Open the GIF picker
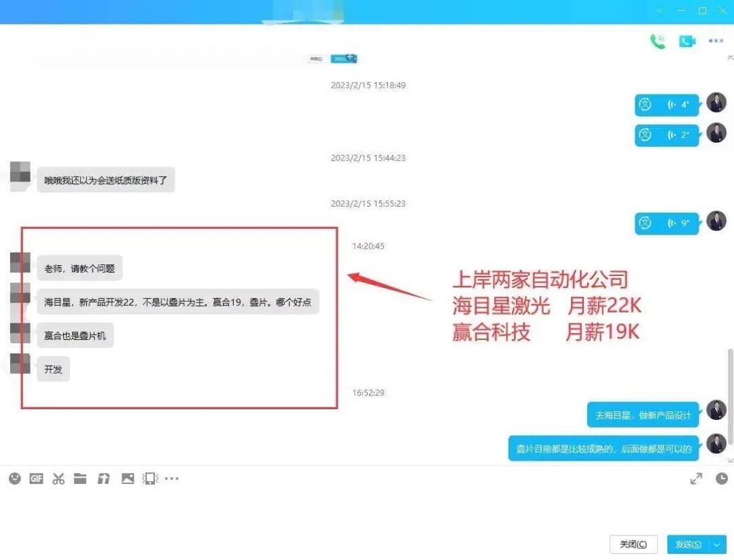 36,478
